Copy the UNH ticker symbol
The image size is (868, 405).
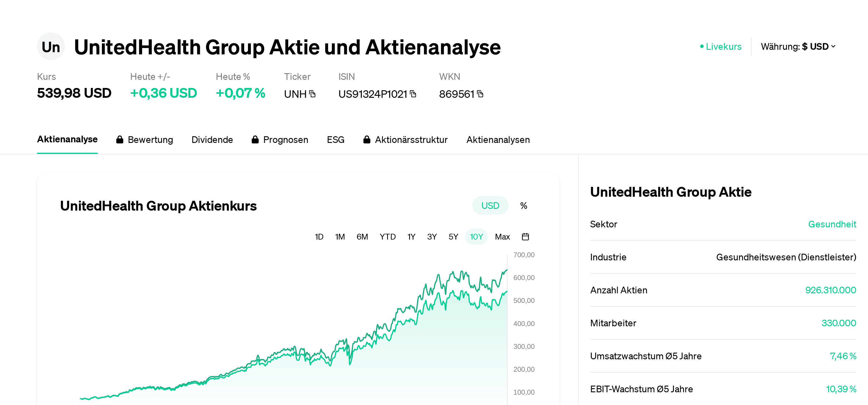pos(312,94)
